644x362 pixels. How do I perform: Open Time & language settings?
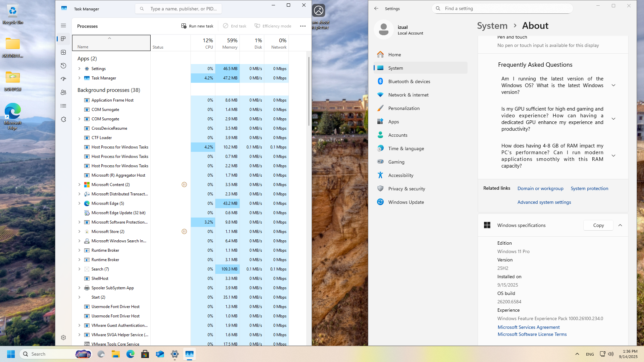pyautogui.click(x=421, y=148)
